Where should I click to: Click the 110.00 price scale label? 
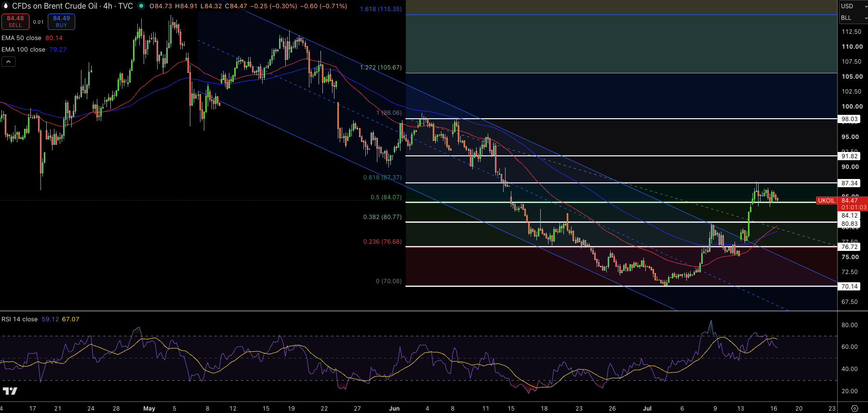[x=852, y=47]
